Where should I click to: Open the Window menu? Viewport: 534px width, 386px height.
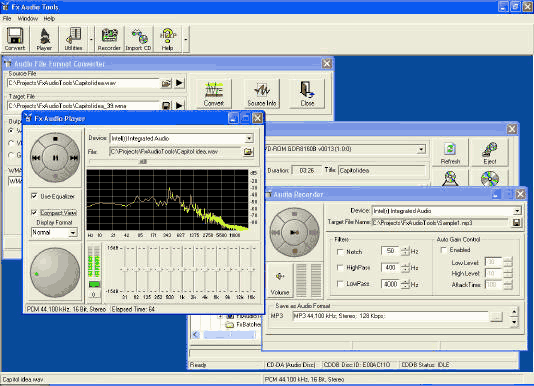(x=28, y=18)
